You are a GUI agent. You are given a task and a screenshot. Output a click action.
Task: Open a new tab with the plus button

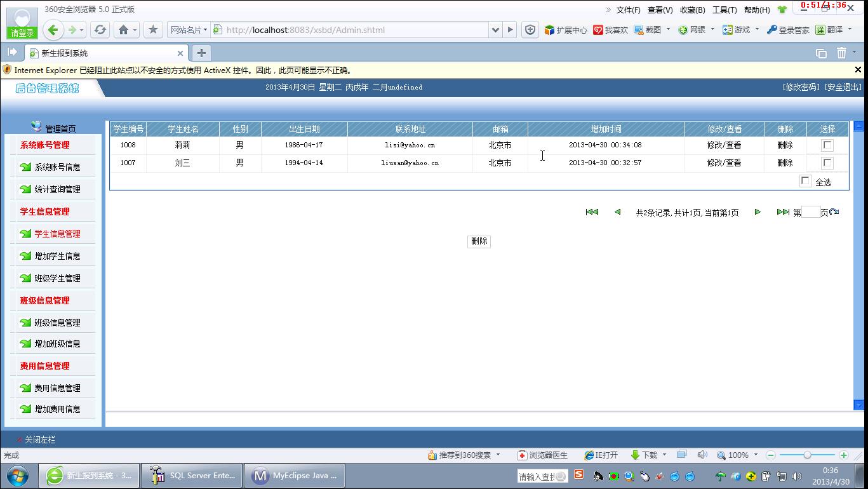pyautogui.click(x=201, y=53)
